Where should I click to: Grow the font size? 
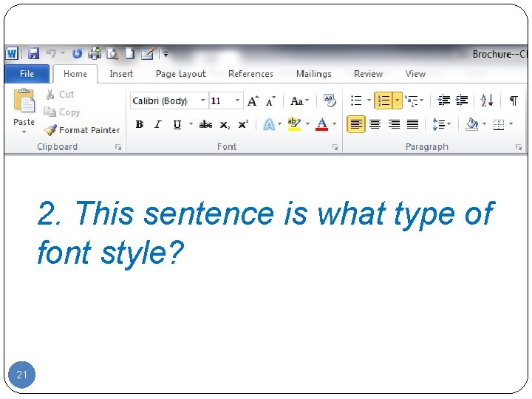(x=253, y=101)
